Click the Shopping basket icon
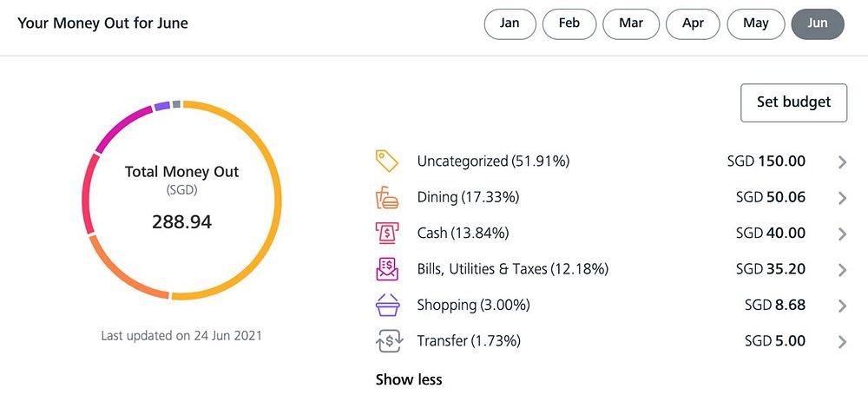This screenshot has height=408, width=868. point(386,306)
